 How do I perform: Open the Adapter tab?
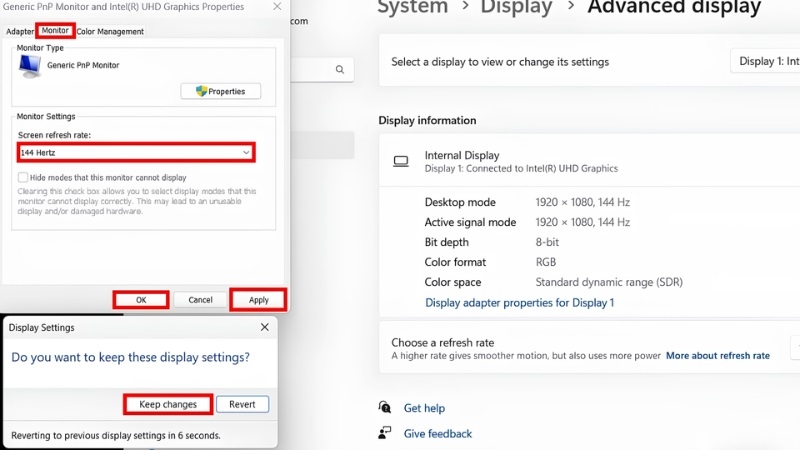19,32
